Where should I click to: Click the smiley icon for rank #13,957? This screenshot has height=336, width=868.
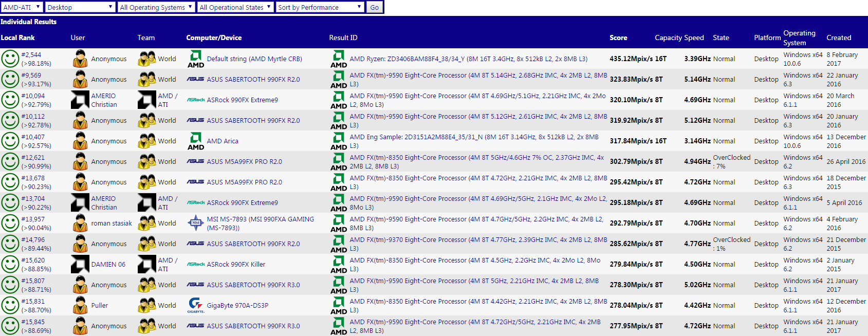[x=10, y=223]
